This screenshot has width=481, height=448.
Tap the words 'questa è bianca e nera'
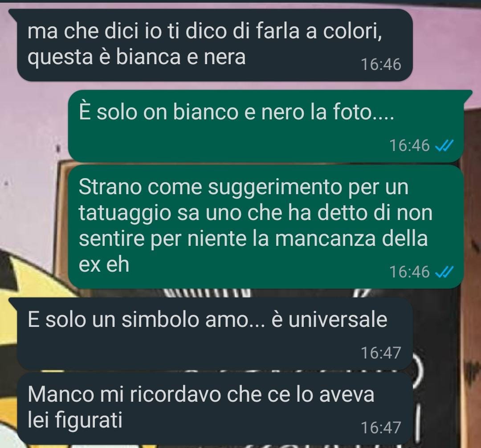[137, 57]
